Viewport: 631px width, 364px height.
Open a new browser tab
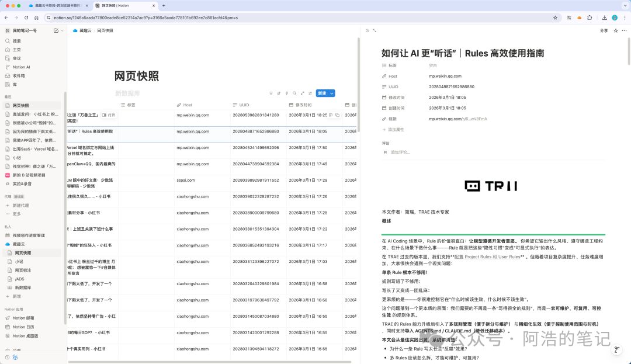[x=164, y=6]
